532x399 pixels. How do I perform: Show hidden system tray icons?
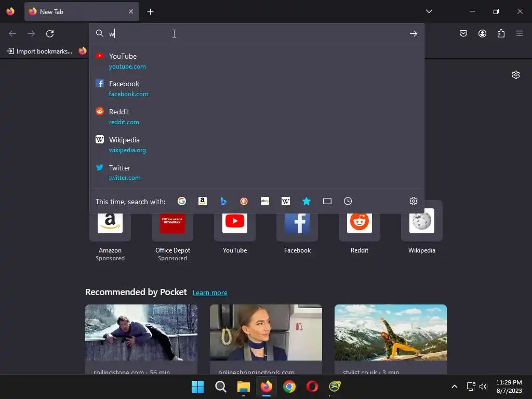[454, 387]
